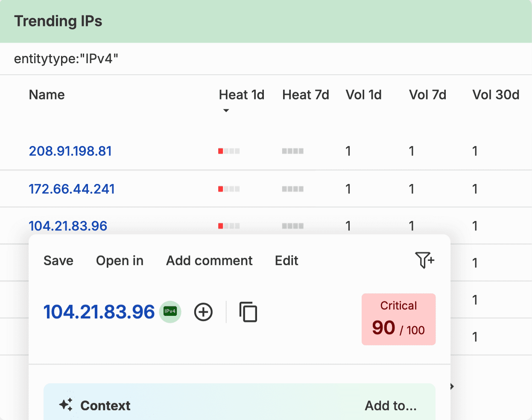
Task: Click the Critical 90 / 100 risk score badge
Action: (398, 319)
